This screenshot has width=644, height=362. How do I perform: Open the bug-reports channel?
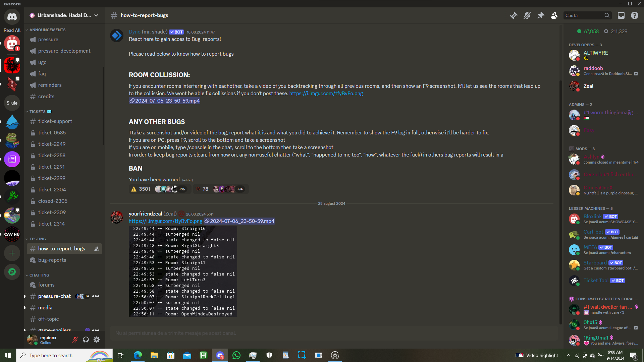tap(52, 260)
